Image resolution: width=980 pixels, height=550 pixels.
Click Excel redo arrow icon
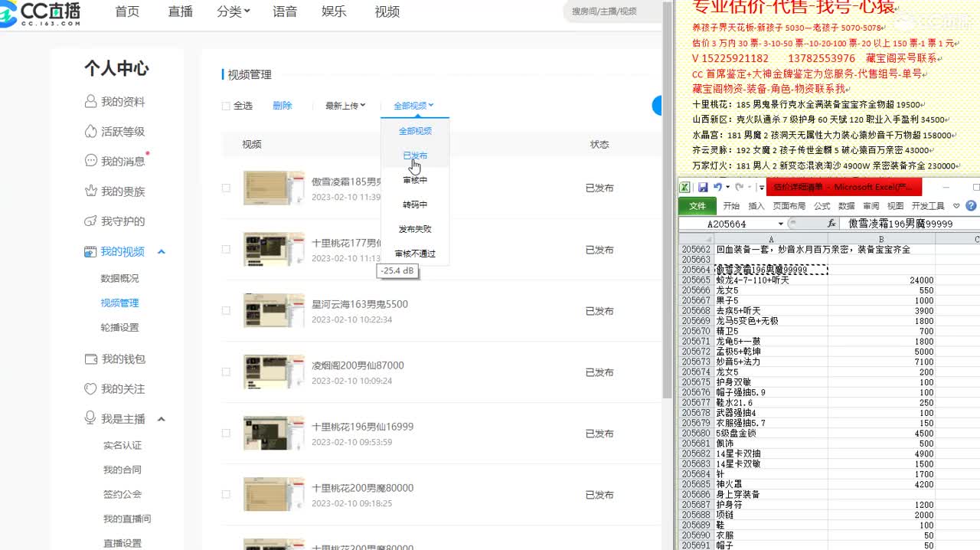[x=740, y=187]
